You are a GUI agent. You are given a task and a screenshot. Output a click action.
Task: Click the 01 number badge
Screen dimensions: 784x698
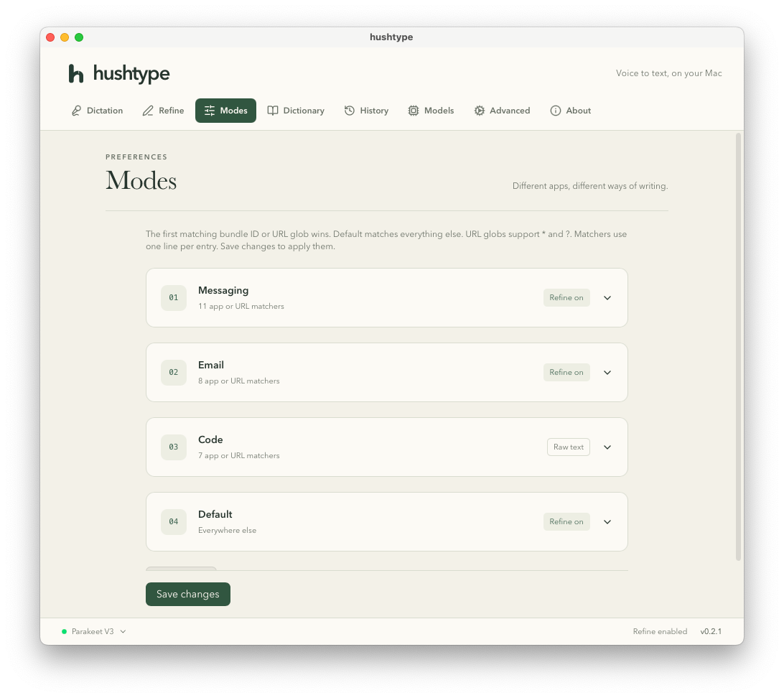(x=174, y=297)
